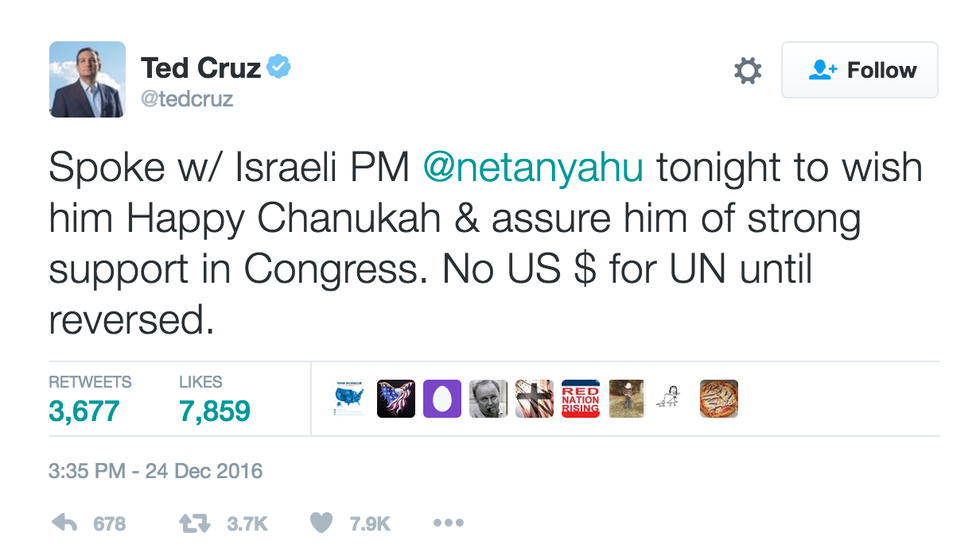Open the @netanyahu mention link
Screen dimensions: 980x556
click(x=532, y=167)
